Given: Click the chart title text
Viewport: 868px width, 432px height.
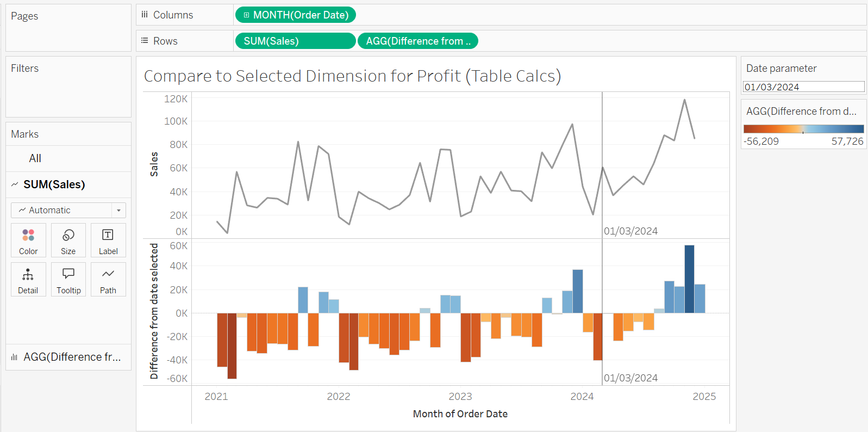Looking at the screenshot, I should pyautogui.click(x=352, y=76).
